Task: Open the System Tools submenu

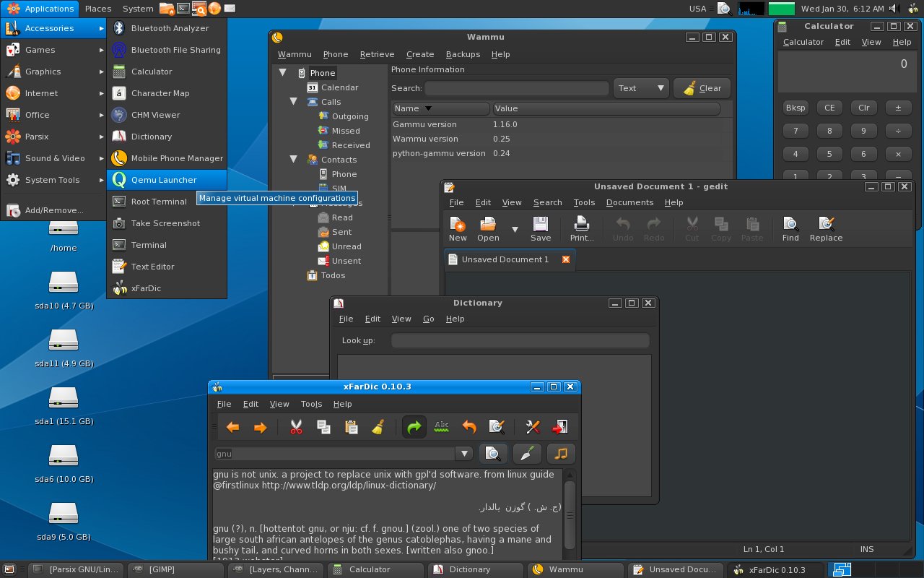Action: 53,180
